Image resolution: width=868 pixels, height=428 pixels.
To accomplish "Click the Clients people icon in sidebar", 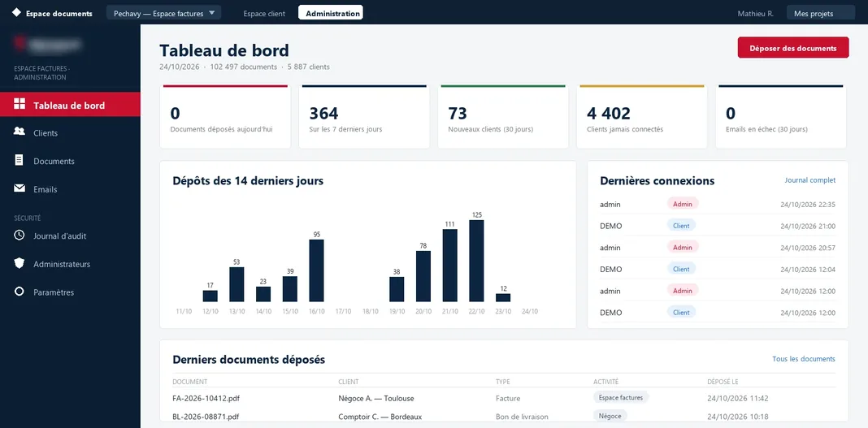I will click(x=20, y=132).
